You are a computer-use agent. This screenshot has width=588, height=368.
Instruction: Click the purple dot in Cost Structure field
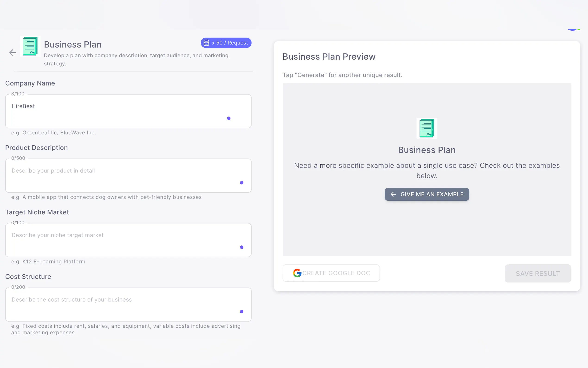(x=241, y=312)
